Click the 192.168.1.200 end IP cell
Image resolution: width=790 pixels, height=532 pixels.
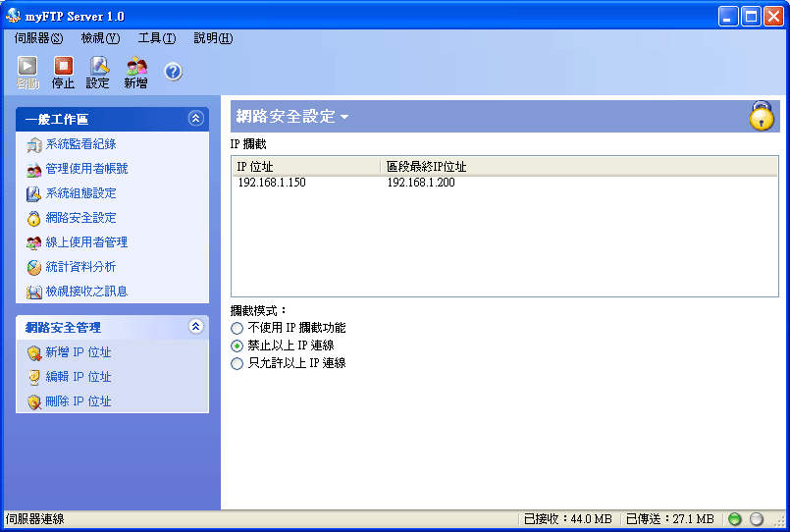pos(421,183)
